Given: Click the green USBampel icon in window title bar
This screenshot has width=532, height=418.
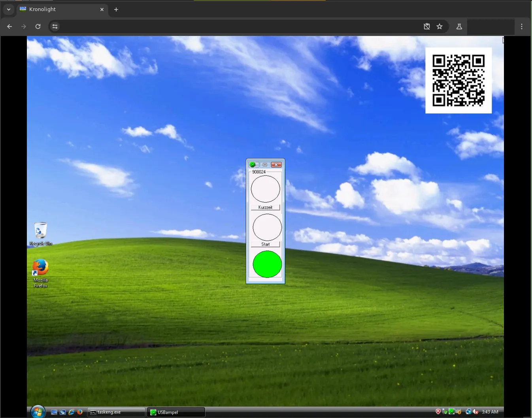Looking at the screenshot, I should click(x=252, y=165).
